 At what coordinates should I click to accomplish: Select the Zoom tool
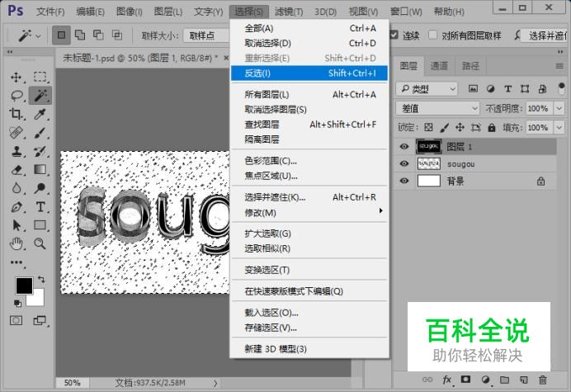[40, 243]
